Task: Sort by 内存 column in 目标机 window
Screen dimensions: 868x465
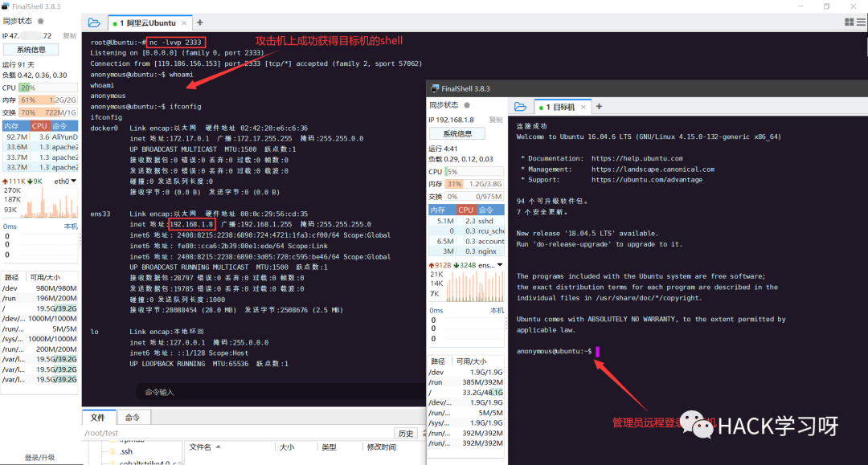Action: (x=442, y=210)
